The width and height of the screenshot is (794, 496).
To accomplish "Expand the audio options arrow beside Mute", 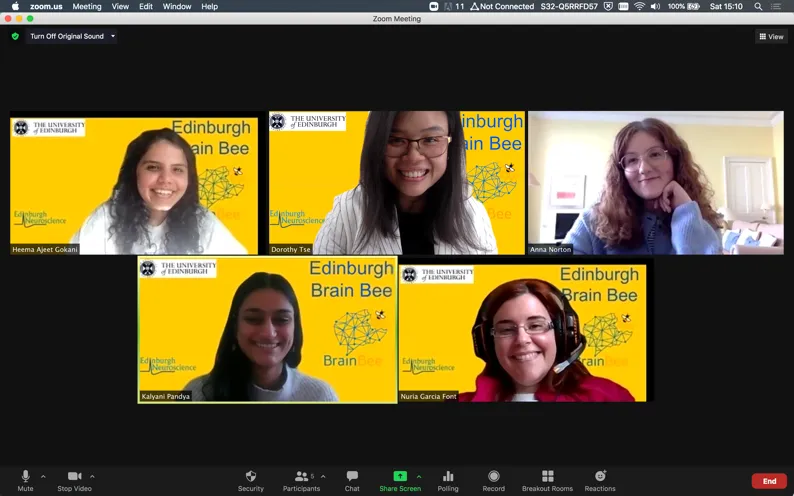I will [x=43, y=476].
